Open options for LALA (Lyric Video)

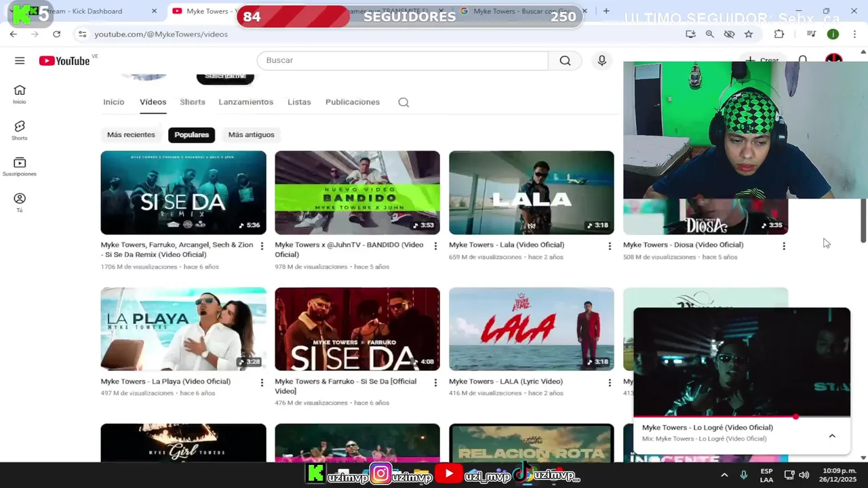click(610, 383)
